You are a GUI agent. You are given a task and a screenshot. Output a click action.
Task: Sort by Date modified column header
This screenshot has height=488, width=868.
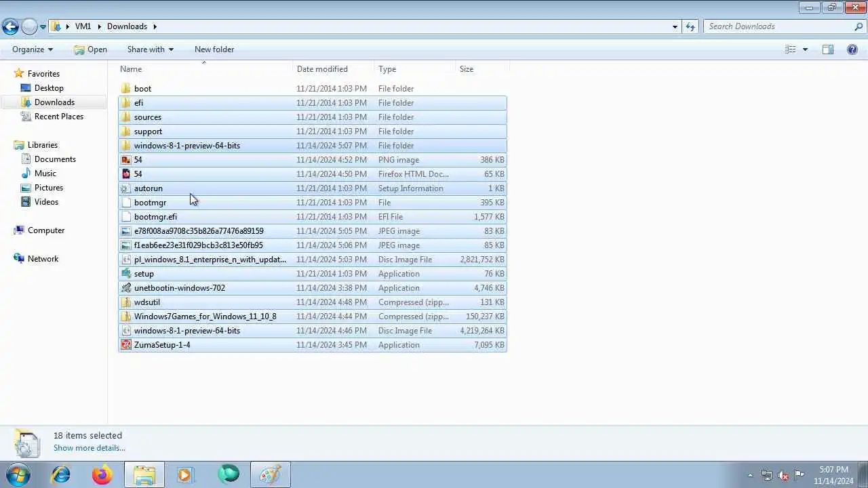[x=334, y=69]
